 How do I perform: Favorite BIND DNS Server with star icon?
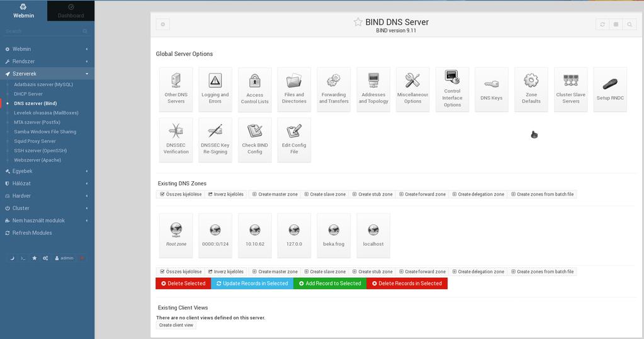pyautogui.click(x=358, y=22)
